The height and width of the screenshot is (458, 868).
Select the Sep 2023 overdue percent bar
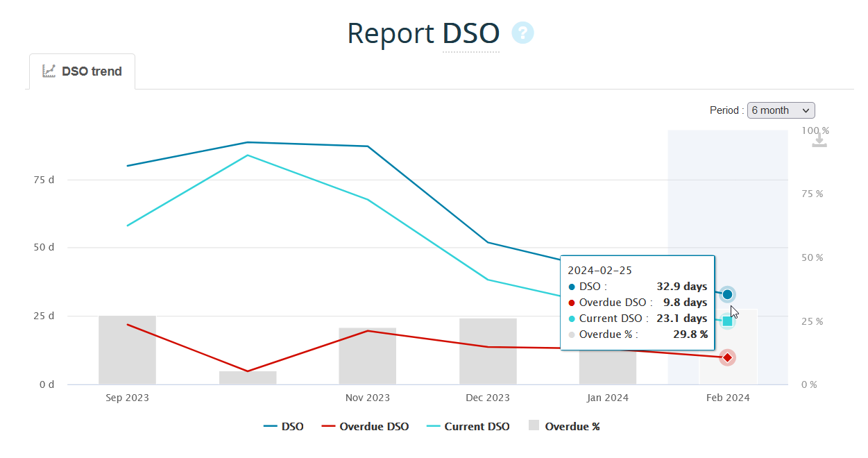pos(127,350)
